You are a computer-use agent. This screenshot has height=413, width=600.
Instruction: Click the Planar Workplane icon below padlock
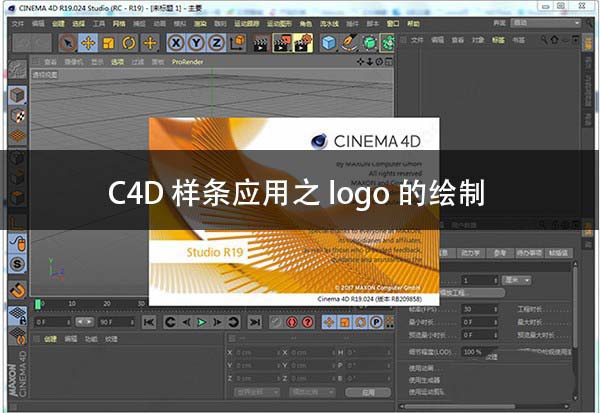click(x=18, y=336)
